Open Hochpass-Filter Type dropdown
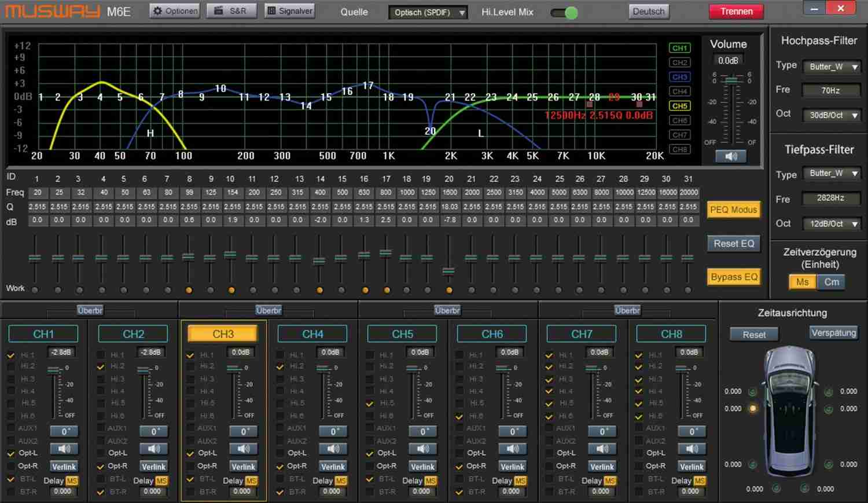This screenshot has height=503, width=868. click(x=832, y=67)
